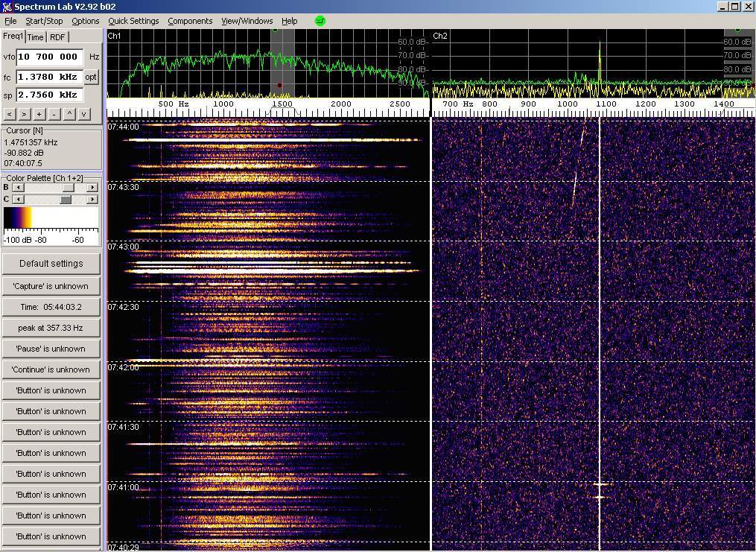Click the contrast C slider right arrow
The image size is (756, 552).
(92, 199)
